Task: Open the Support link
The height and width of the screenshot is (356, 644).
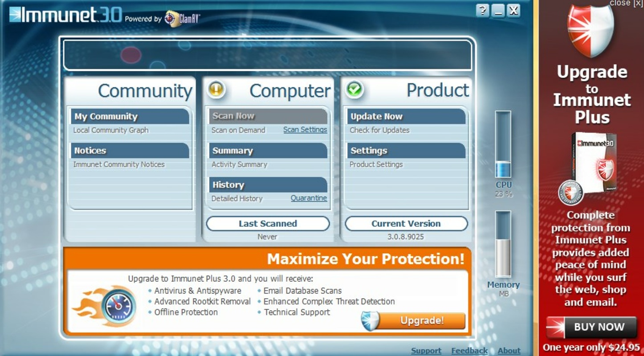Action: [x=426, y=351]
